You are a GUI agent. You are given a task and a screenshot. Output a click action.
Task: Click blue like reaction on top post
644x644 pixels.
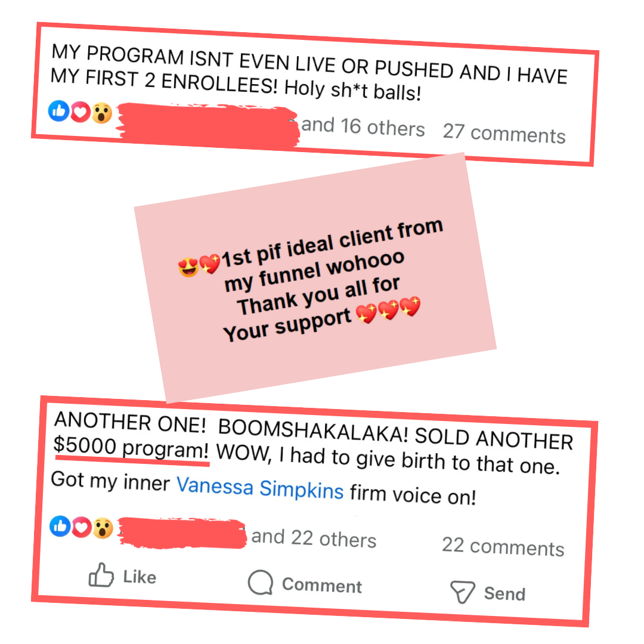click(58, 110)
